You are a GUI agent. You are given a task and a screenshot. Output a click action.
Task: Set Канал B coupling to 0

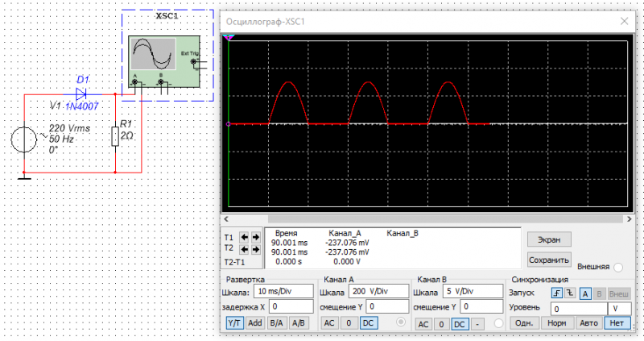pos(441,324)
